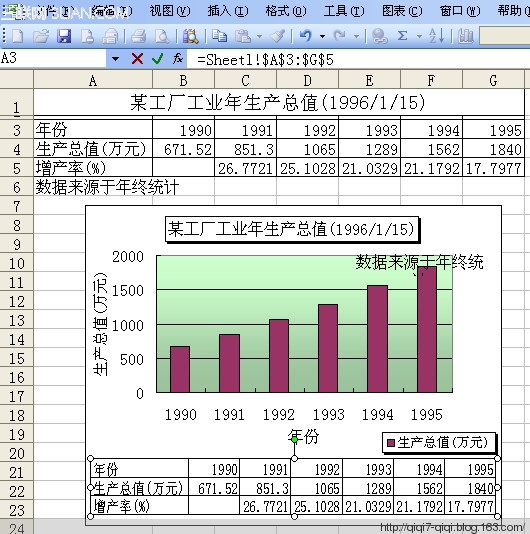Image resolution: width=530 pixels, height=534 pixels.
Task: Click the formula bar with =Sheet1!$A$3:$G$5
Action: pos(358,59)
